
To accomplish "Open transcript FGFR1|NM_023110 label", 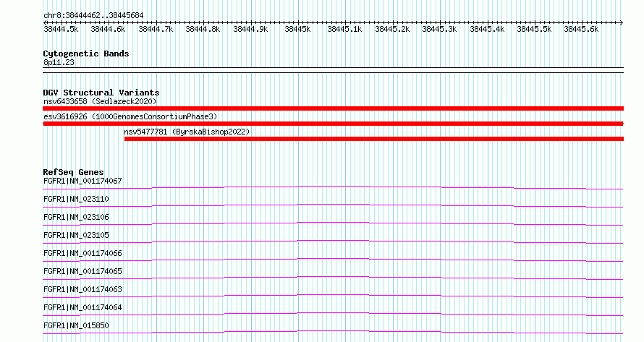I will pyautogui.click(x=76, y=199).
